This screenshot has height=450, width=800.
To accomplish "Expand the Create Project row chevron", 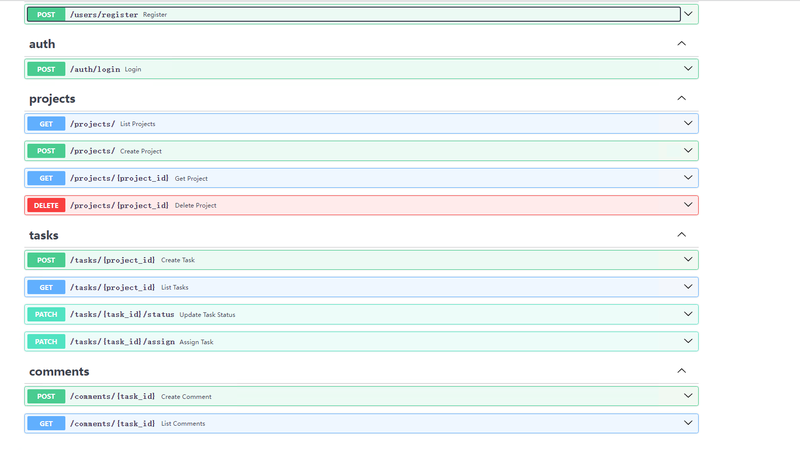I will 688,151.
